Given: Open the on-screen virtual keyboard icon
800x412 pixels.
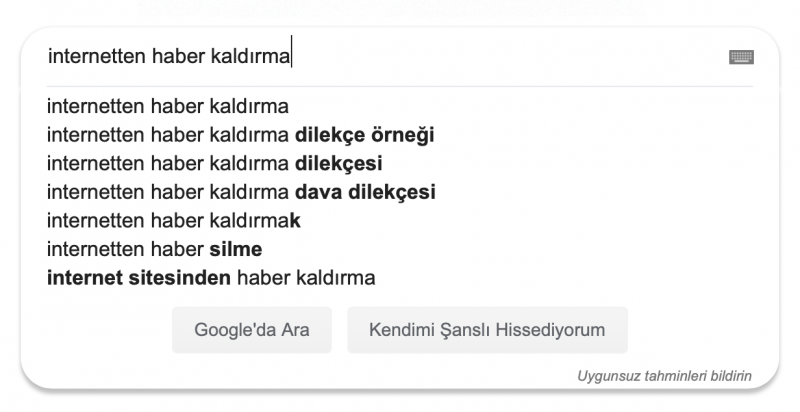Looking at the screenshot, I should coord(741,57).
